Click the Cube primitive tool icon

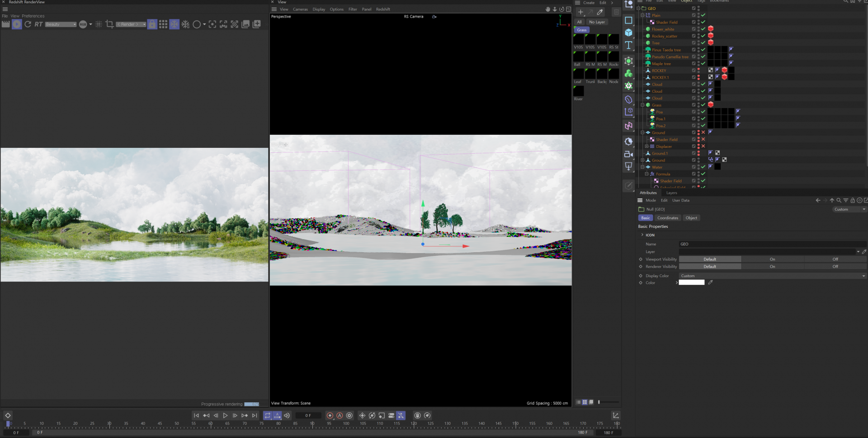click(x=628, y=33)
